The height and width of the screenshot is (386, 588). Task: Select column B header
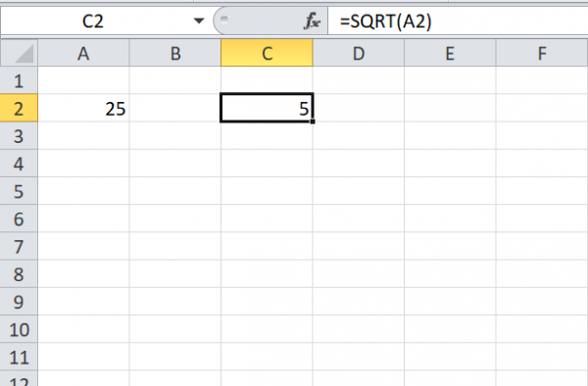tap(175, 53)
